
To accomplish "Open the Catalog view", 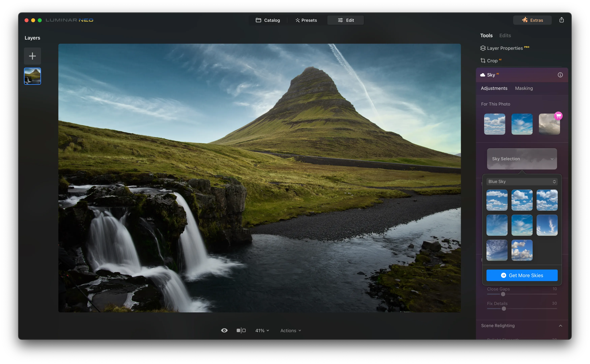I will pos(268,20).
